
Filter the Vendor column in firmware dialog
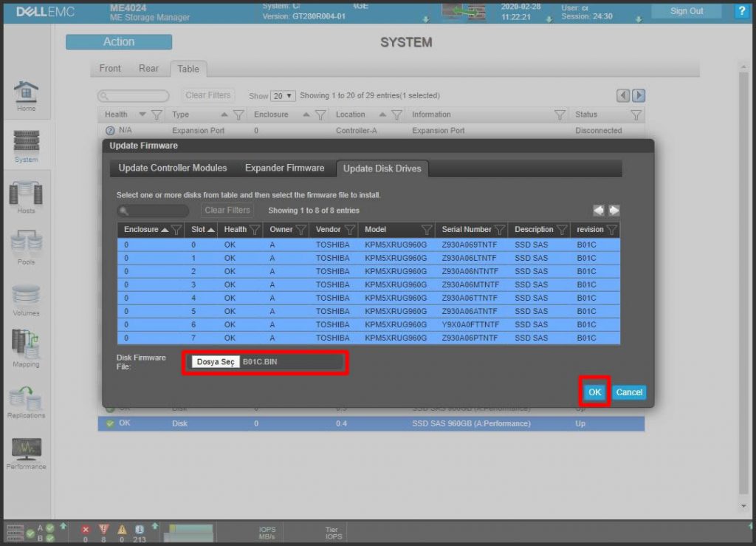(x=350, y=230)
